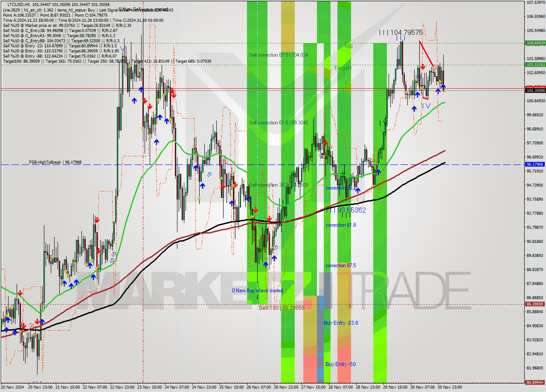This screenshot has width=546, height=392.
Task: Click the blue 'correction 87.5' label
Action: [x=340, y=265]
